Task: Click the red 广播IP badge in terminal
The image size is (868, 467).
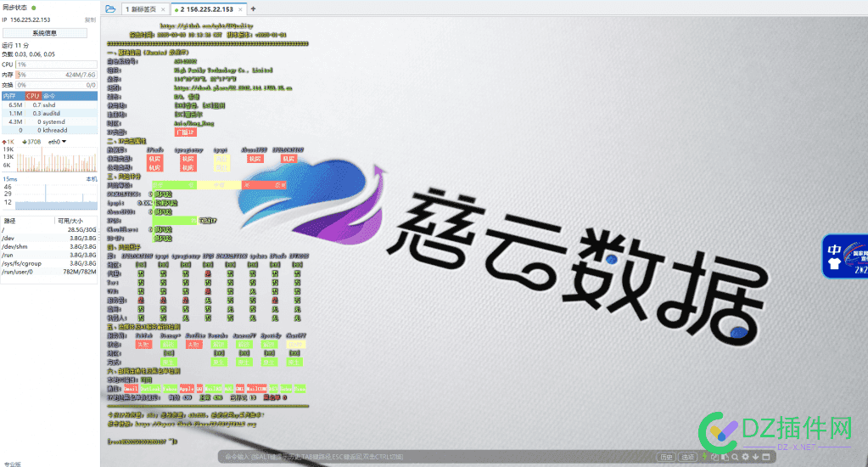Action: [186, 132]
